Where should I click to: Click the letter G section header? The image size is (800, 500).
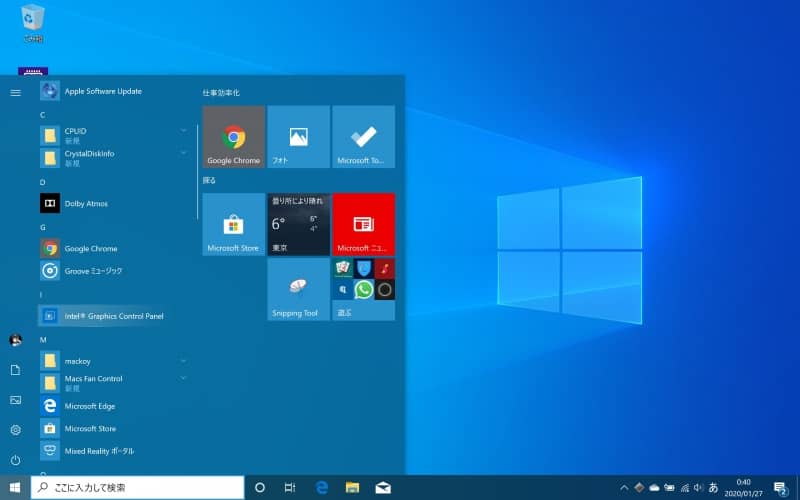pyautogui.click(x=43, y=227)
